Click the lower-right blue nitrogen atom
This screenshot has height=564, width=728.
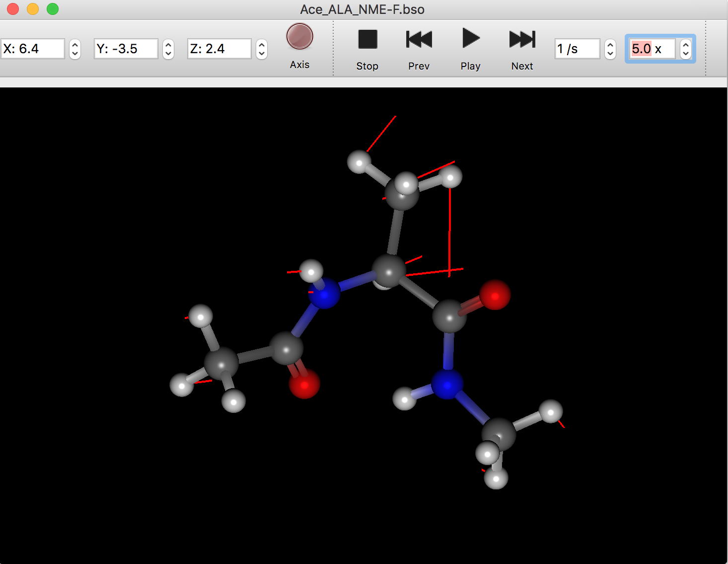pos(447,384)
